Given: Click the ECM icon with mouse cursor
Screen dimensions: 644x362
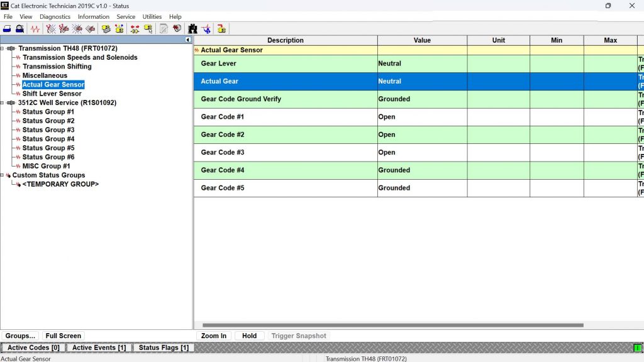Looking at the screenshot, I should (x=148, y=29).
